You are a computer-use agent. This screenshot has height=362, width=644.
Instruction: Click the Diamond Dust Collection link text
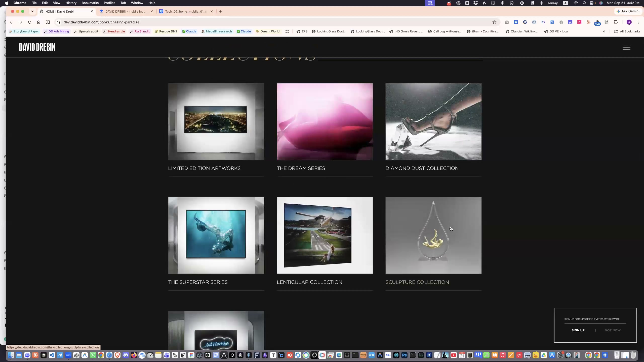point(422,168)
